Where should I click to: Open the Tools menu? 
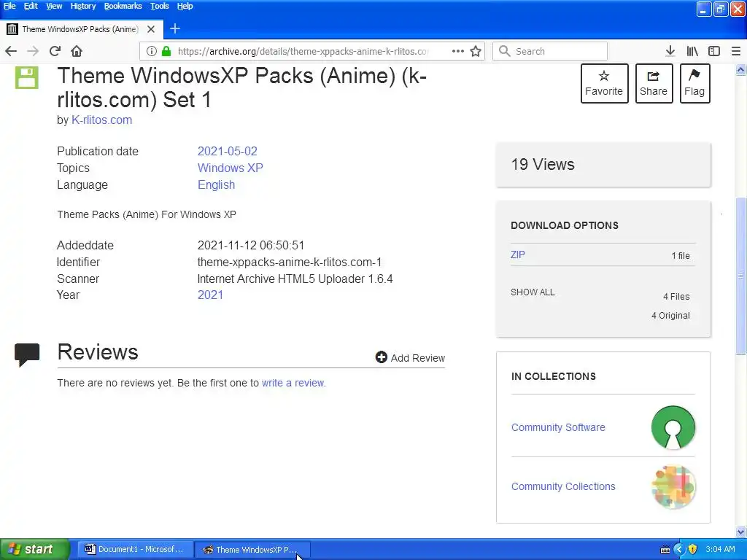160,6
